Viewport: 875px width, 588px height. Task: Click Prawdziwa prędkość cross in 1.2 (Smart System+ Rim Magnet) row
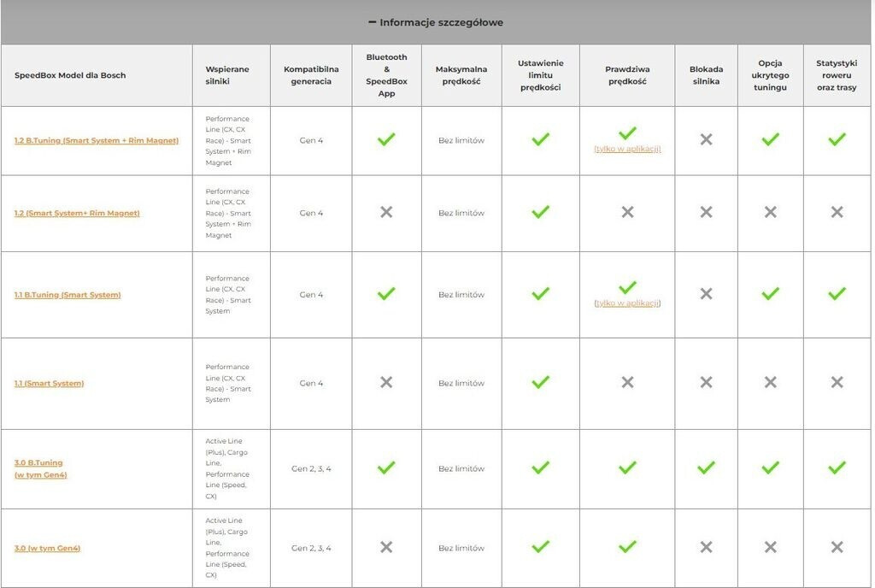point(627,212)
